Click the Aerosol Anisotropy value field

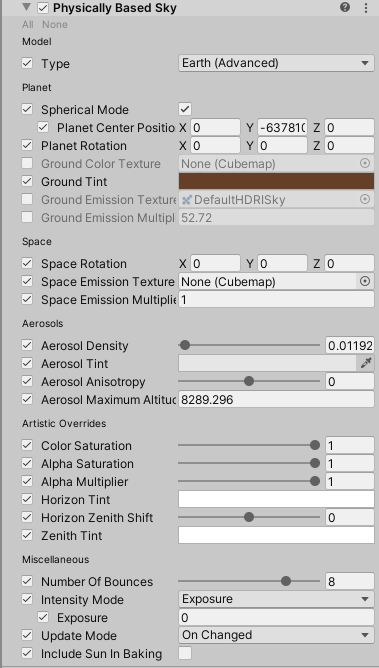tap(350, 381)
